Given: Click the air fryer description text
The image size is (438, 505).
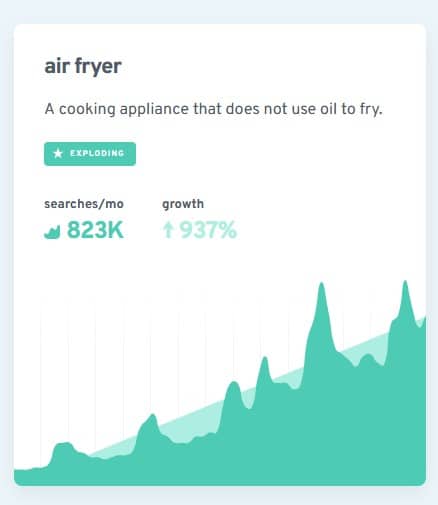Looking at the screenshot, I should (213, 109).
